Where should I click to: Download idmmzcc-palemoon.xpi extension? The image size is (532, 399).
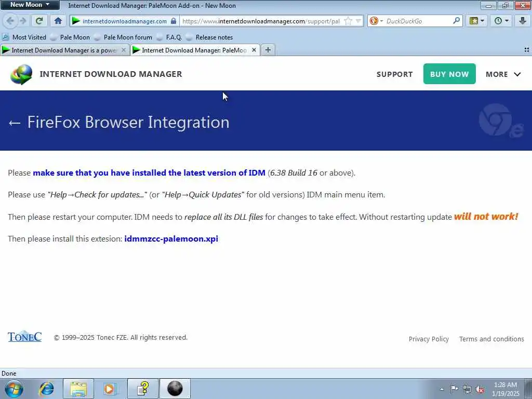point(171,239)
